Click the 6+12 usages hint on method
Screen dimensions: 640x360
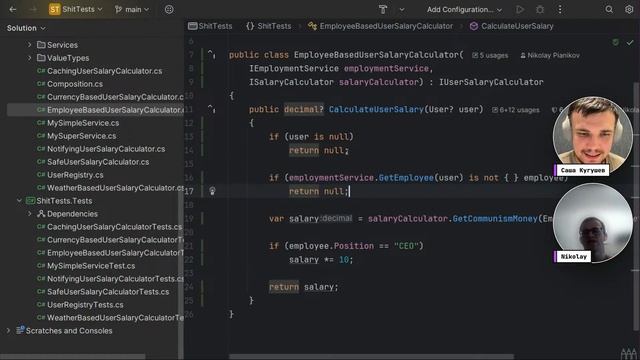(516, 110)
